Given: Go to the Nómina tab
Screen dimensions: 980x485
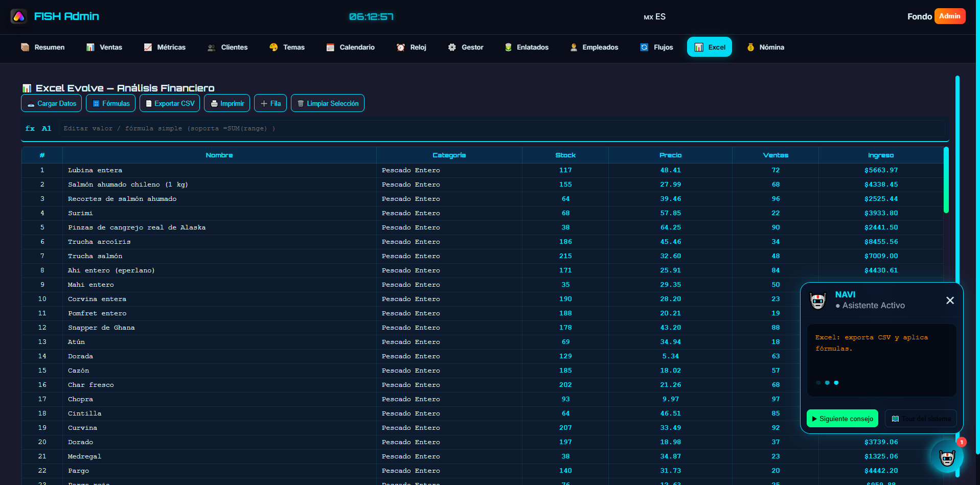Looking at the screenshot, I should click(765, 47).
